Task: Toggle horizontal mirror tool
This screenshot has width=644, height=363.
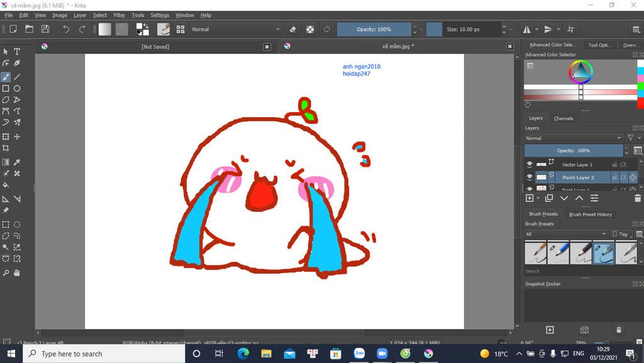Action: click(526, 29)
